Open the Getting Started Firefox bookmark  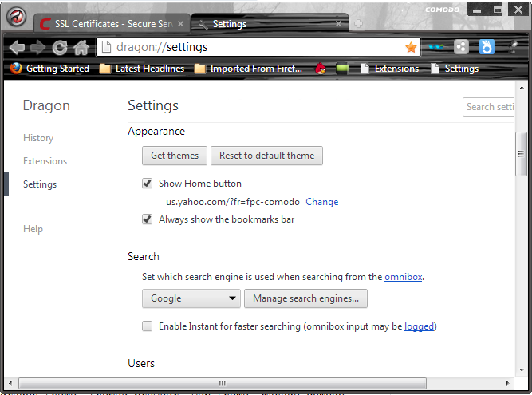[x=49, y=69]
